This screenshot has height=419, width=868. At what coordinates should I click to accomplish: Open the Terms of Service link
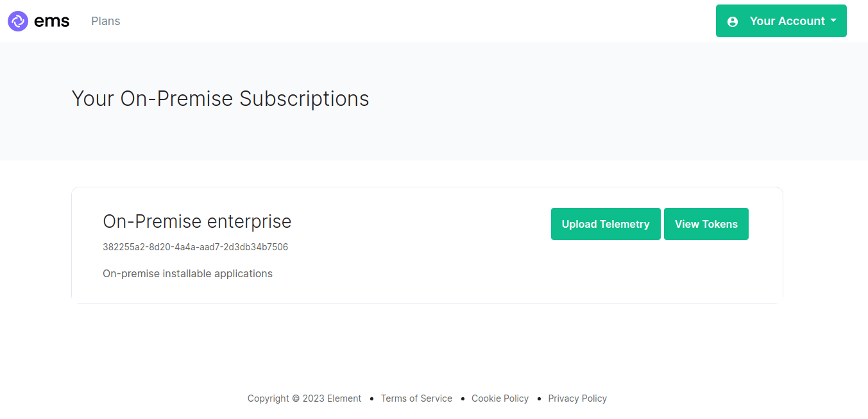tap(416, 398)
